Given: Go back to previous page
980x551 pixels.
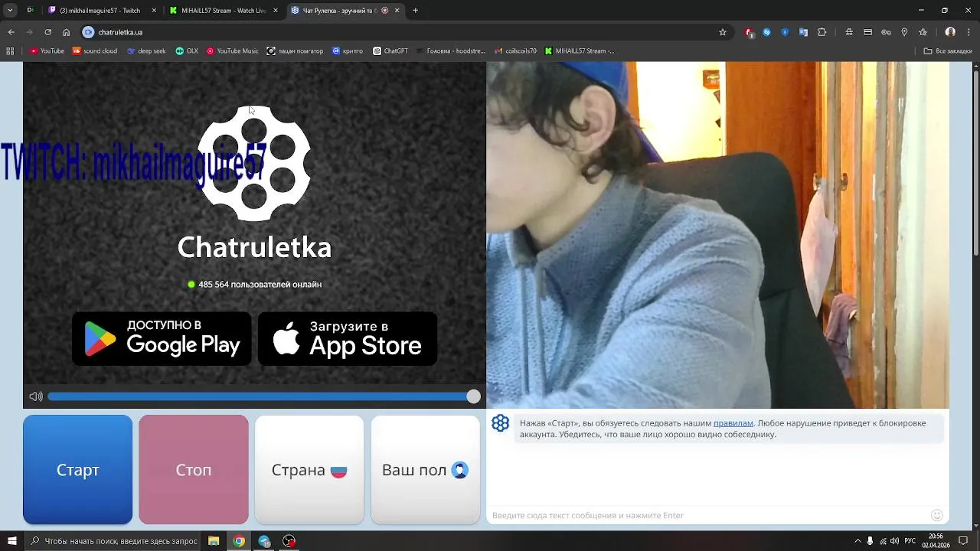Looking at the screenshot, I should click(x=11, y=32).
